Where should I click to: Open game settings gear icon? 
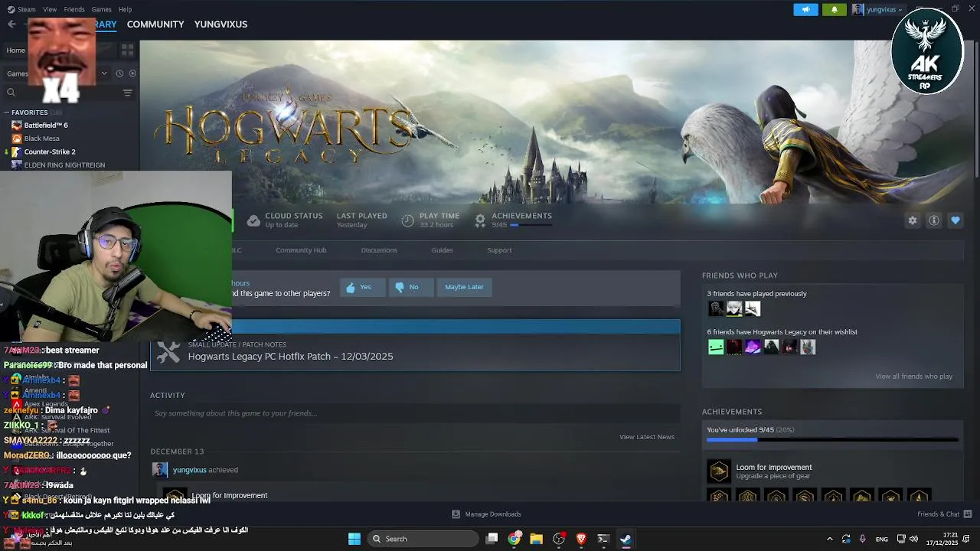[x=912, y=220]
